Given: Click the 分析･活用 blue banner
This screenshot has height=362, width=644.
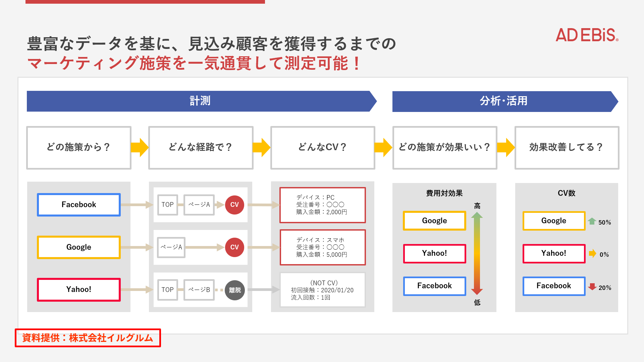Looking at the screenshot, I should point(505,101).
